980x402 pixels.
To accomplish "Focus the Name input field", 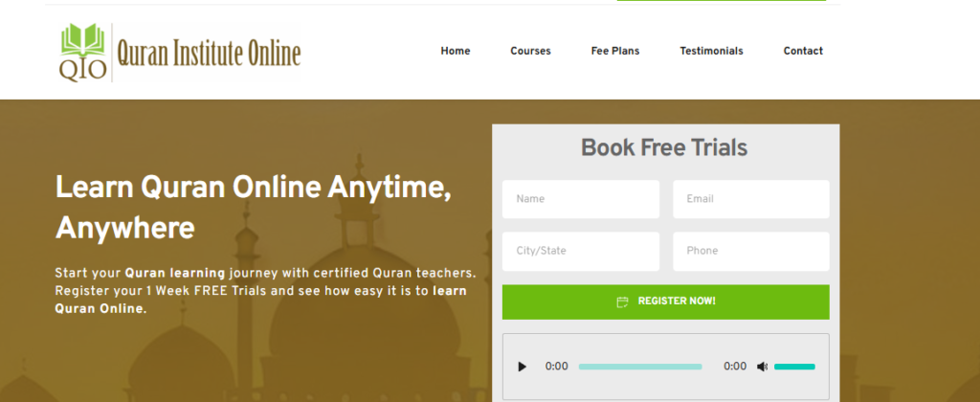I will 581,199.
